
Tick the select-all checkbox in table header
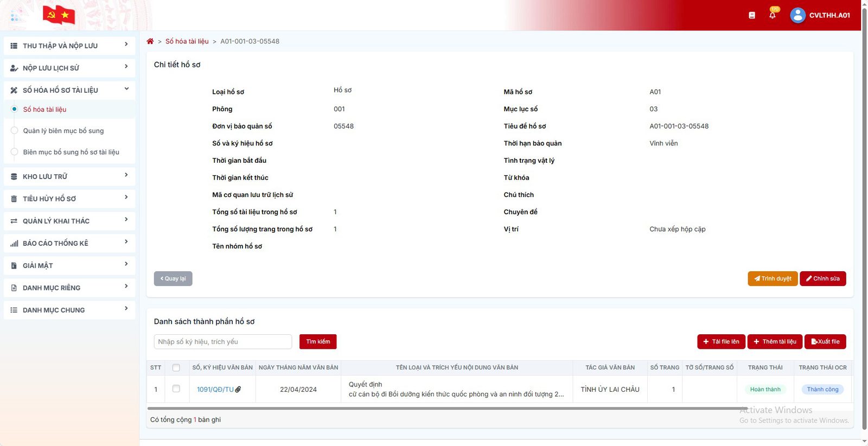176,368
